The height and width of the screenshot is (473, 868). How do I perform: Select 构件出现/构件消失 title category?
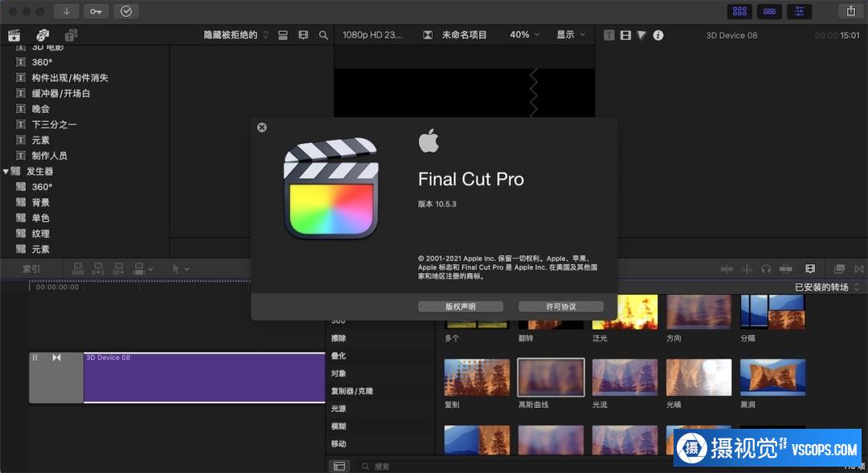click(70, 78)
